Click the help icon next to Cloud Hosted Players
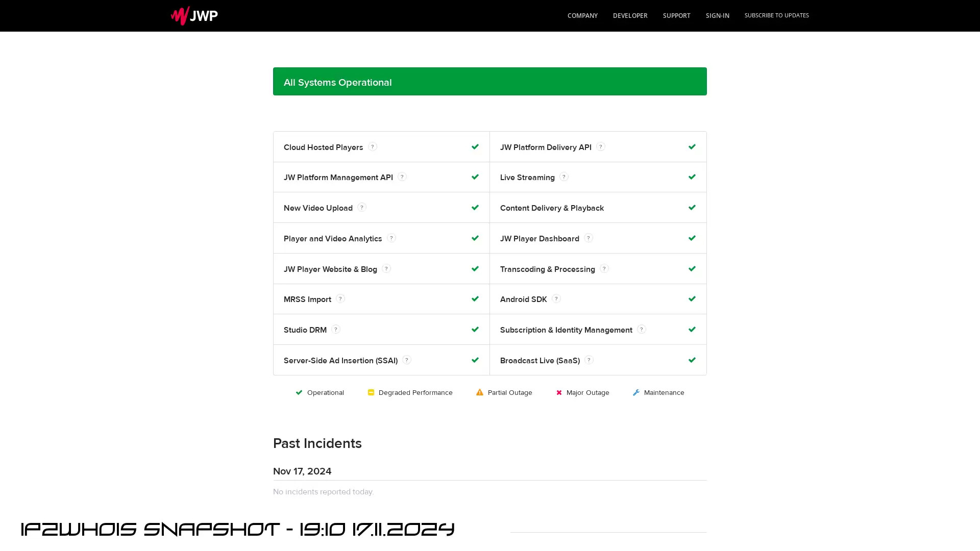 (x=373, y=147)
